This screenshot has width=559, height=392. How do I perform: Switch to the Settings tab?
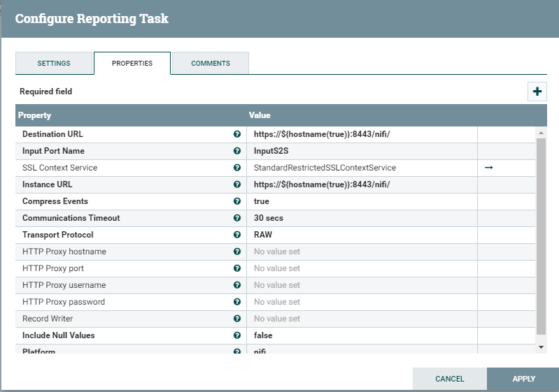coord(54,63)
